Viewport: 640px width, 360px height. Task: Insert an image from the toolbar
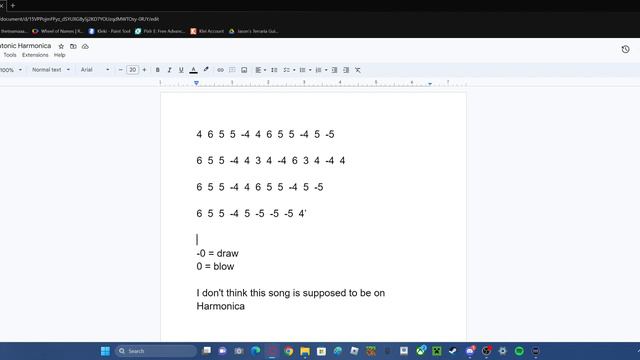(x=244, y=70)
